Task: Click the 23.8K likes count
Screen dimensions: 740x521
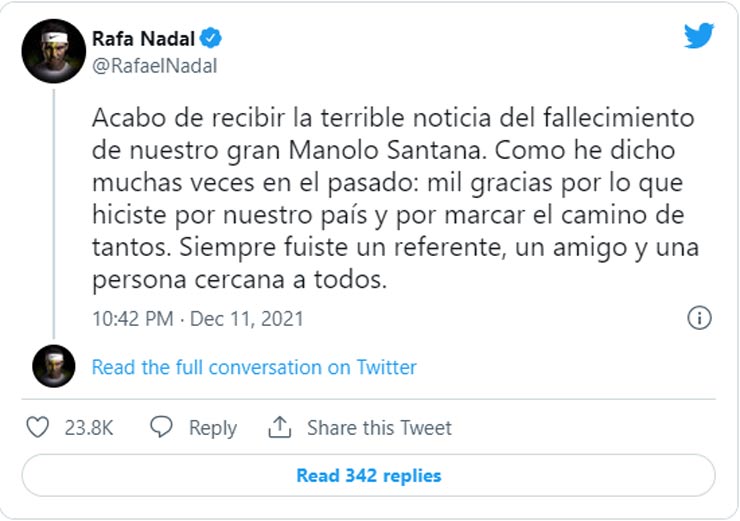Action: (x=89, y=428)
